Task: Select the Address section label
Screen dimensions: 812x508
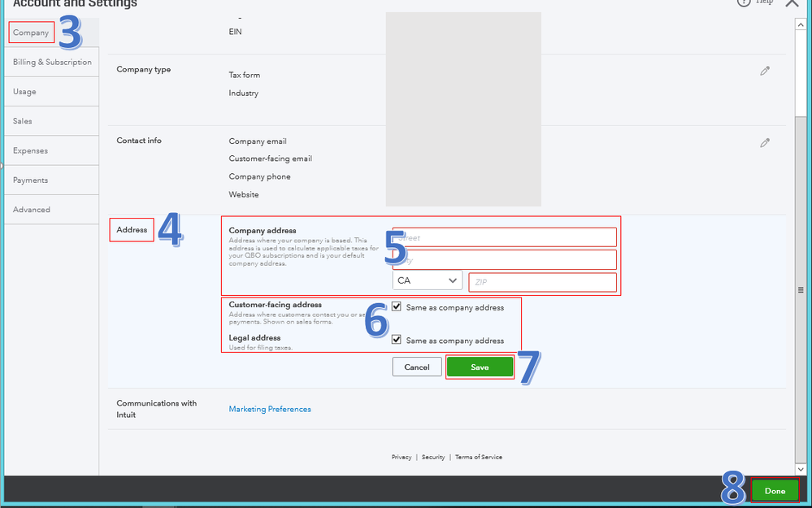Action: point(132,230)
